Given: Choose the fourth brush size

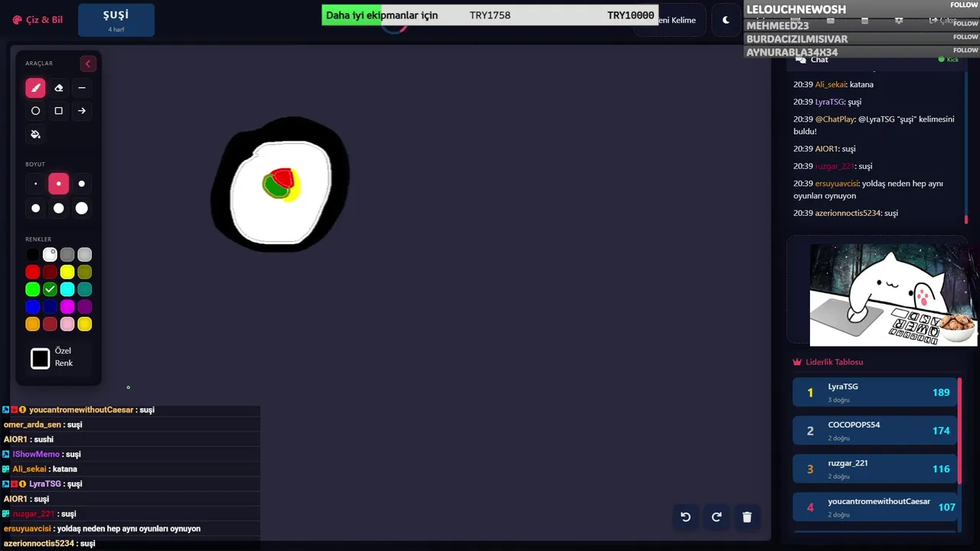Looking at the screenshot, I should (35, 208).
